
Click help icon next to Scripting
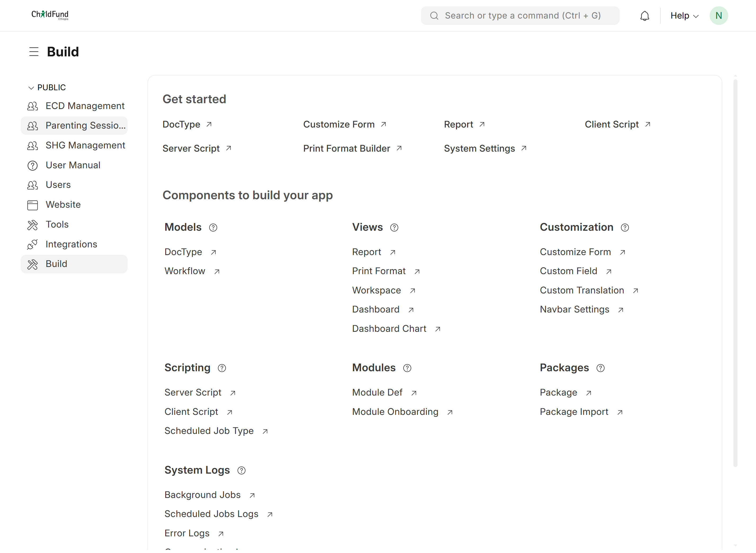(x=222, y=368)
